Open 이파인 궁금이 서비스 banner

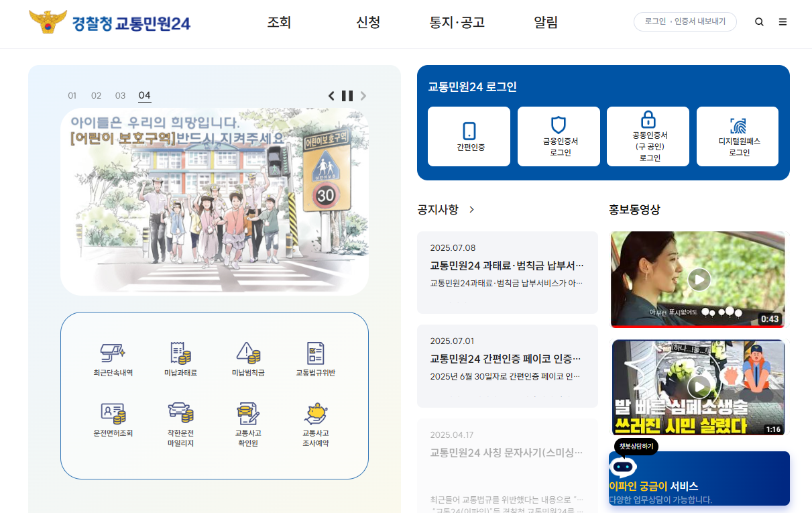[x=699, y=478]
